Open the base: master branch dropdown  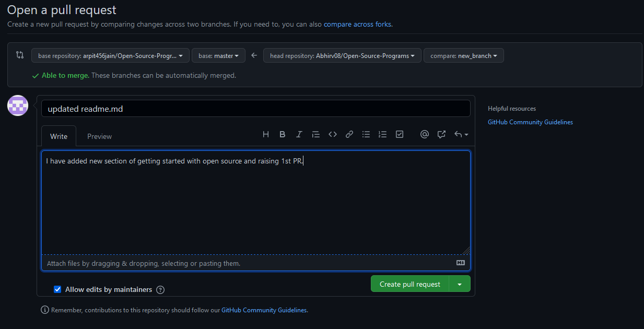(x=218, y=55)
